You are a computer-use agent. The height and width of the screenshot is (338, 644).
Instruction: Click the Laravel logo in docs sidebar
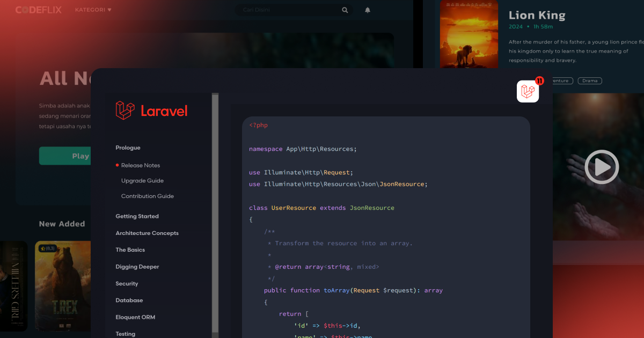151,111
